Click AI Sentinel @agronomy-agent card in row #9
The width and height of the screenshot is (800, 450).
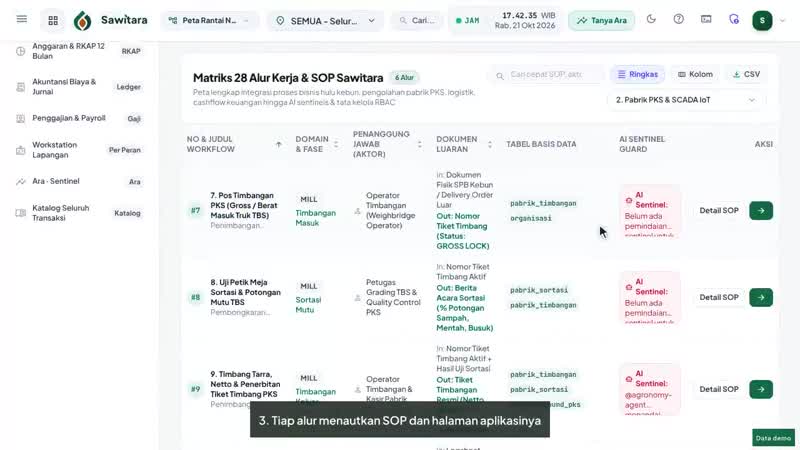[650, 390]
